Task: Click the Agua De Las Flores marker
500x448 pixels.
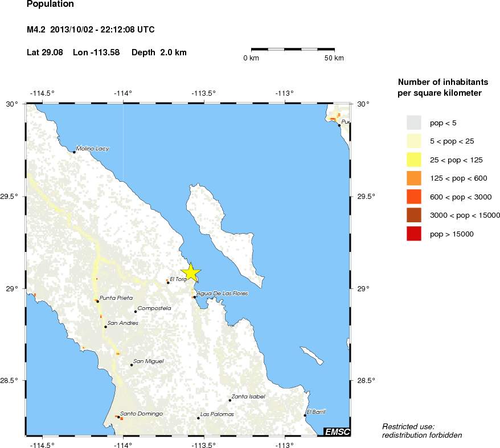Action: (195, 297)
